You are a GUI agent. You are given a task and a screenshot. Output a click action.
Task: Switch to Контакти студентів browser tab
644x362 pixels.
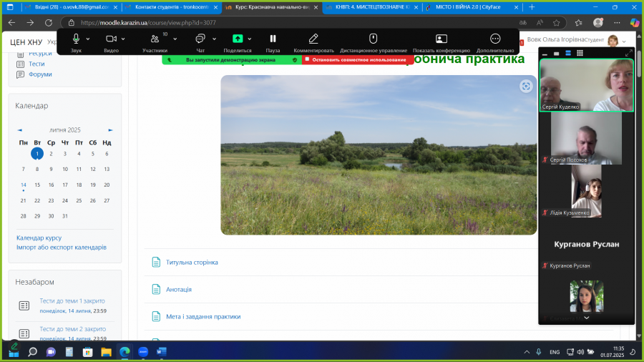[172, 7]
